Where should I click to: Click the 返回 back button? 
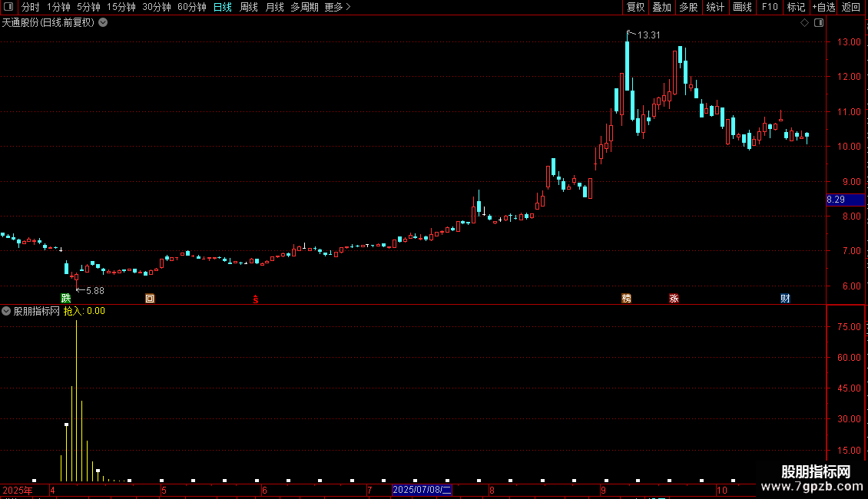coord(851,7)
